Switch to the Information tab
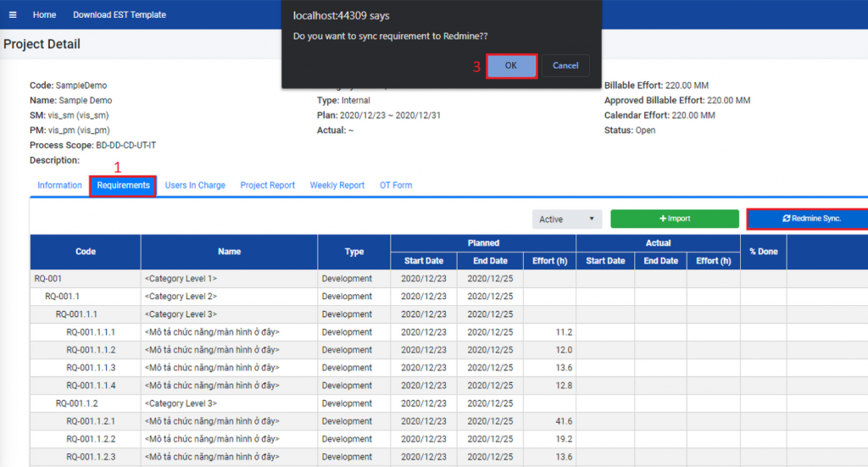 tap(60, 186)
